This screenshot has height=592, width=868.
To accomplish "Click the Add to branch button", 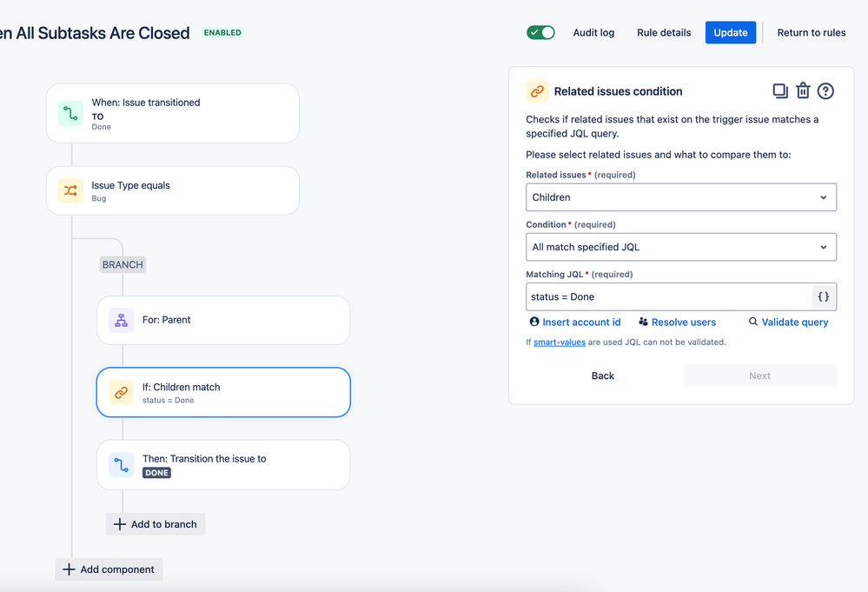I will (156, 524).
